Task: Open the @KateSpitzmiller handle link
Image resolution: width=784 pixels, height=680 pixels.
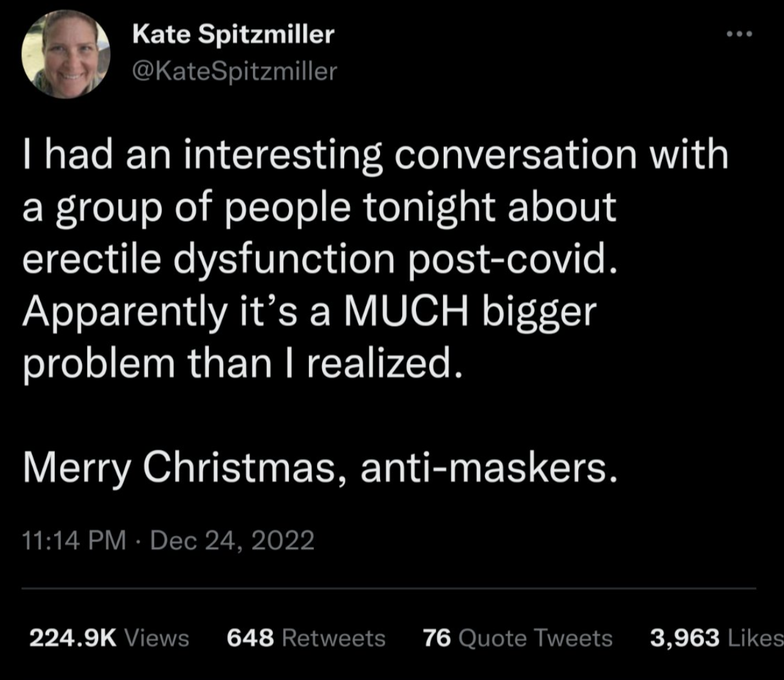Action: 235,71
